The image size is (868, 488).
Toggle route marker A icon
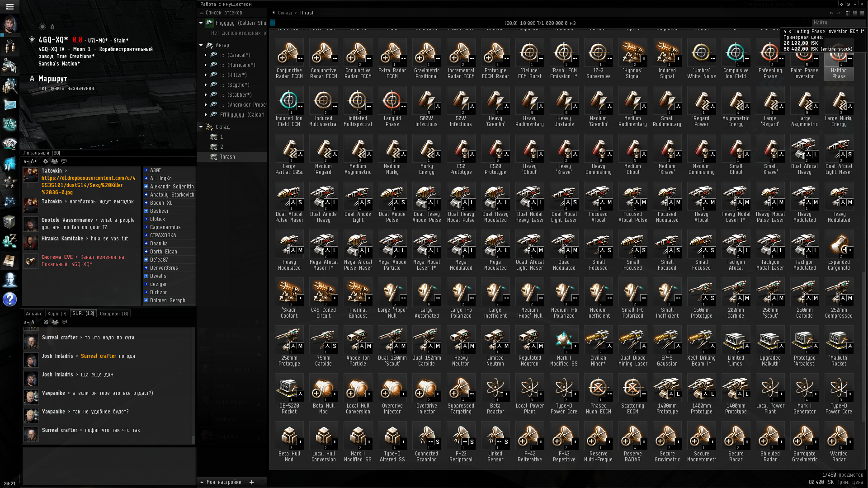point(32,79)
